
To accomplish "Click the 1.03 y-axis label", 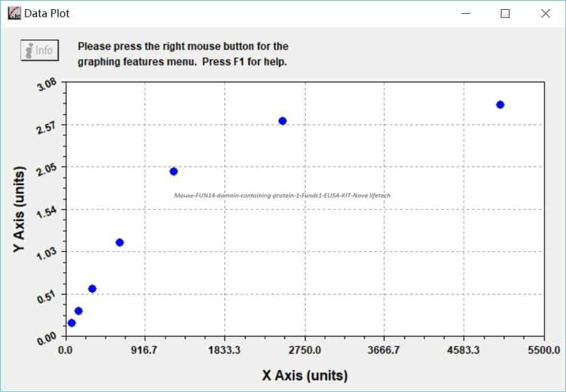I will pyautogui.click(x=47, y=254).
